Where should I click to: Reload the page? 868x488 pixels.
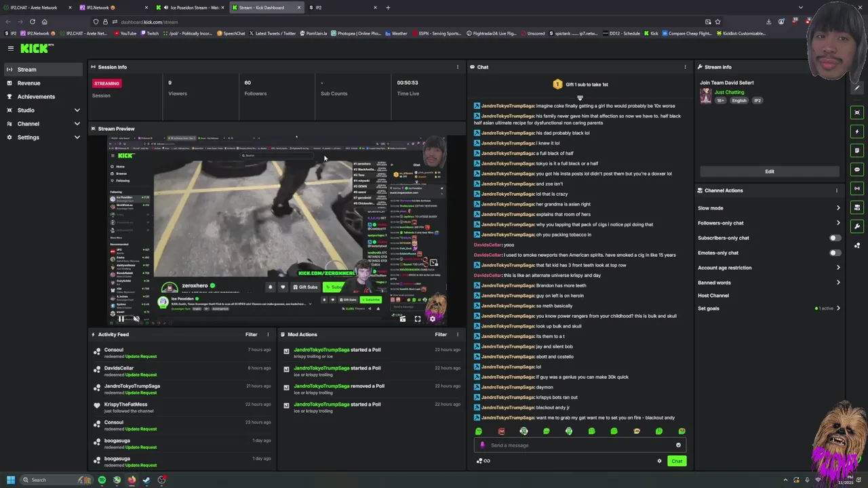pyautogui.click(x=32, y=22)
